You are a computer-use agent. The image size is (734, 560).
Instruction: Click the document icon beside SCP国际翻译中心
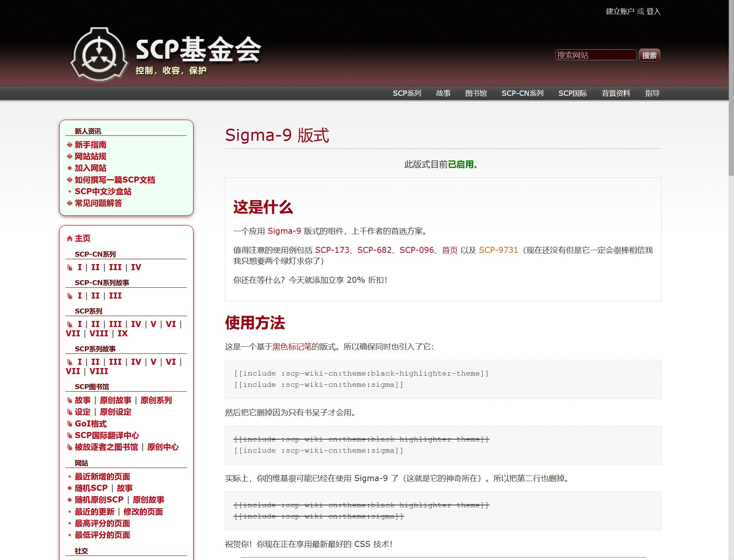pyautogui.click(x=69, y=435)
